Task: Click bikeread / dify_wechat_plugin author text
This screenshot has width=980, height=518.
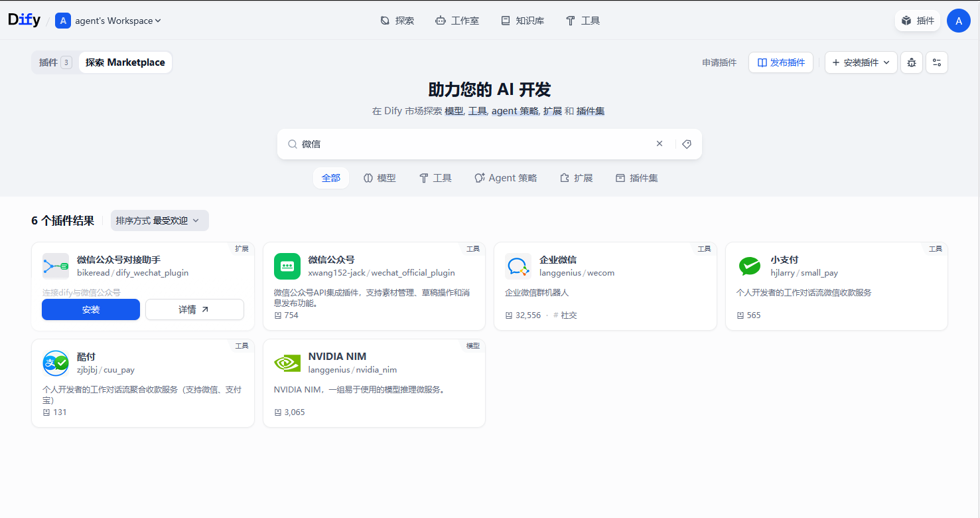Action: pyautogui.click(x=133, y=273)
